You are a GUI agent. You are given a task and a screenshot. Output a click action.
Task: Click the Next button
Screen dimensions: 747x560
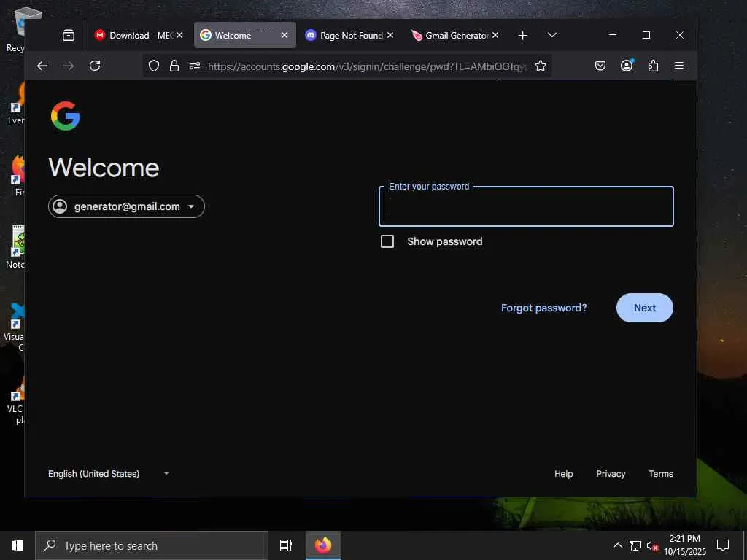pyautogui.click(x=645, y=308)
